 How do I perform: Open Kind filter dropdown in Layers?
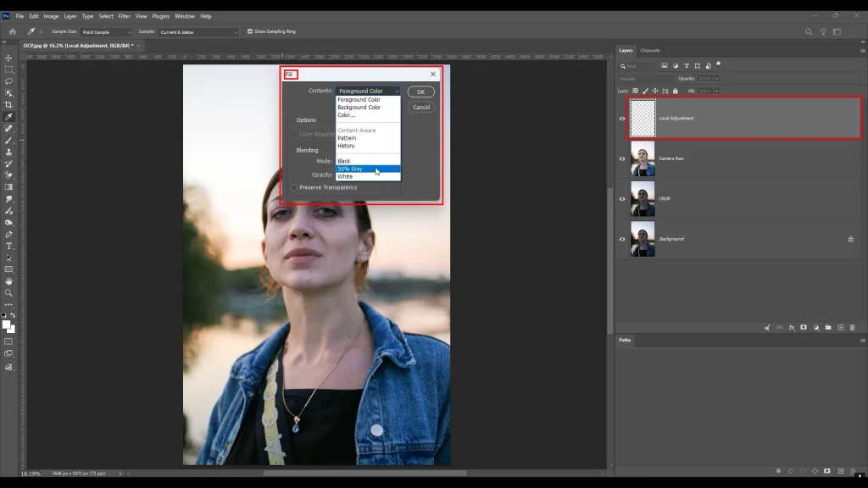(637, 66)
